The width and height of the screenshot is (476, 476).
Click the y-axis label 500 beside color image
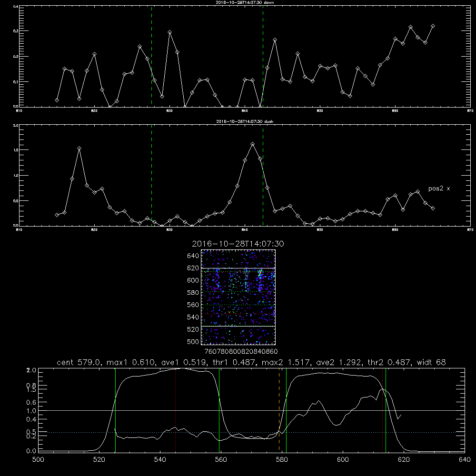[x=193, y=342]
